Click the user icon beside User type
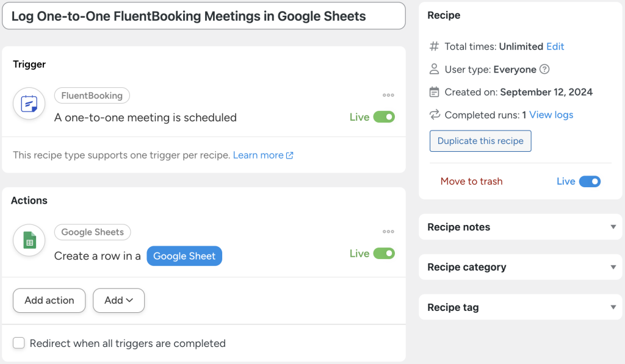 point(436,69)
